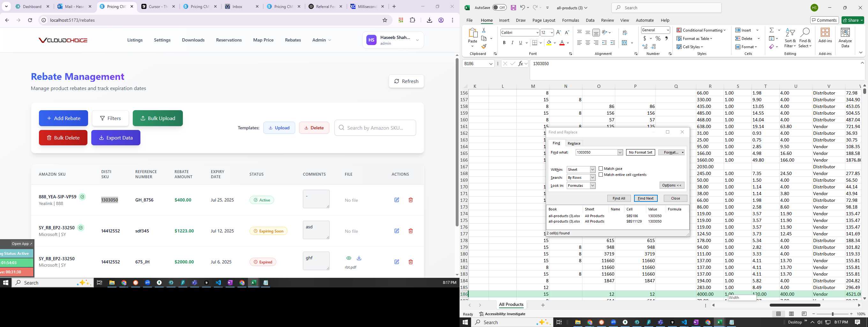Click Decrease Font Size icon in Excel
The image size is (868, 327).
[x=567, y=32]
